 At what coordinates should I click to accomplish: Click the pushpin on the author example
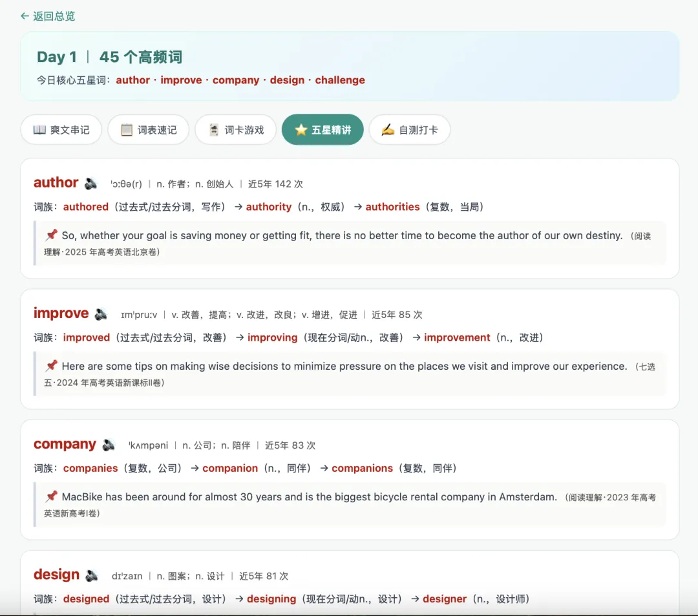51,235
